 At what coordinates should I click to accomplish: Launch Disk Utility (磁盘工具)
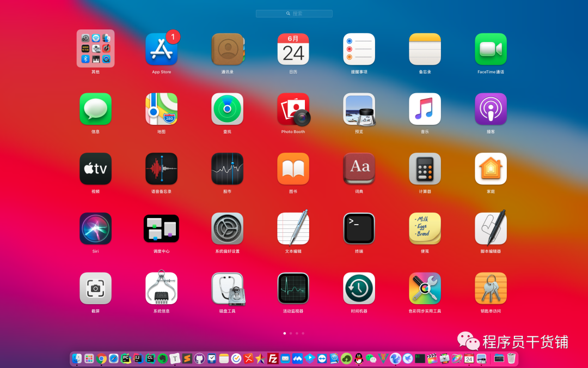click(x=228, y=289)
